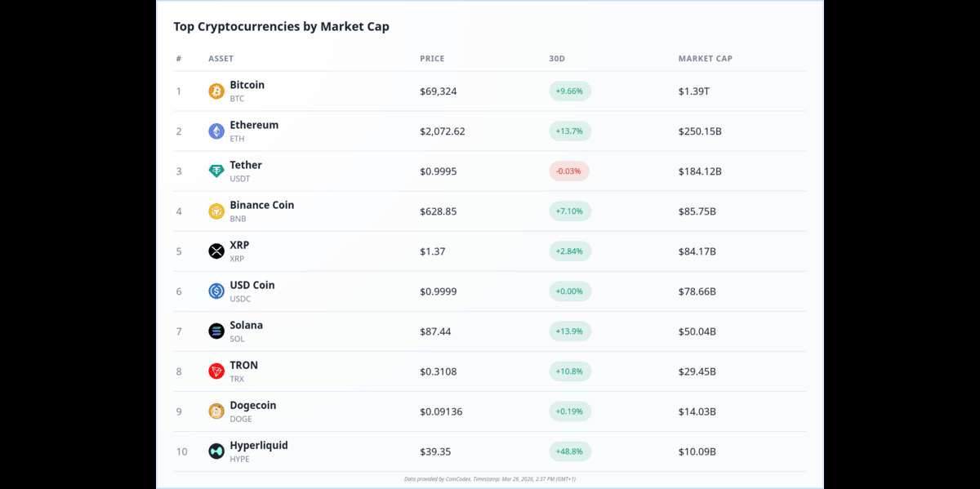Open the Bitcoin asset name link
Image resolution: width=980 pixels, height=489 pixels.
[x=247, y=85]
